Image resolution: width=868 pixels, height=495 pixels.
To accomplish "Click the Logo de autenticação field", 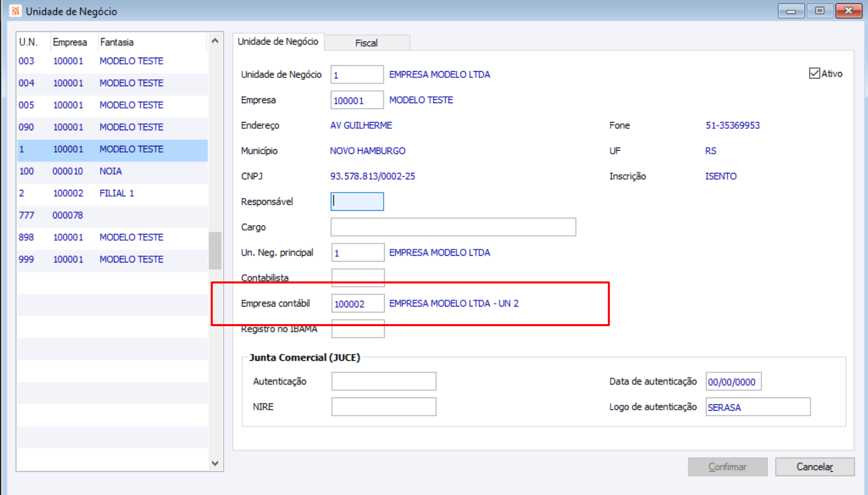I will coord(758,406).
